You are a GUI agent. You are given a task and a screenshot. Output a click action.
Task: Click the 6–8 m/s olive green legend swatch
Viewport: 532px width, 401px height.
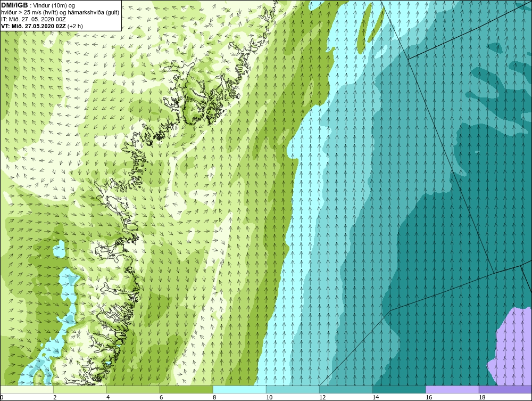click(x=186, y=389)
